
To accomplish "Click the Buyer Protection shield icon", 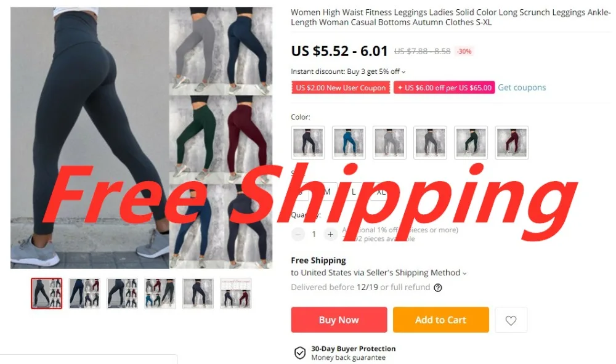I will click(x=300, y=353).
